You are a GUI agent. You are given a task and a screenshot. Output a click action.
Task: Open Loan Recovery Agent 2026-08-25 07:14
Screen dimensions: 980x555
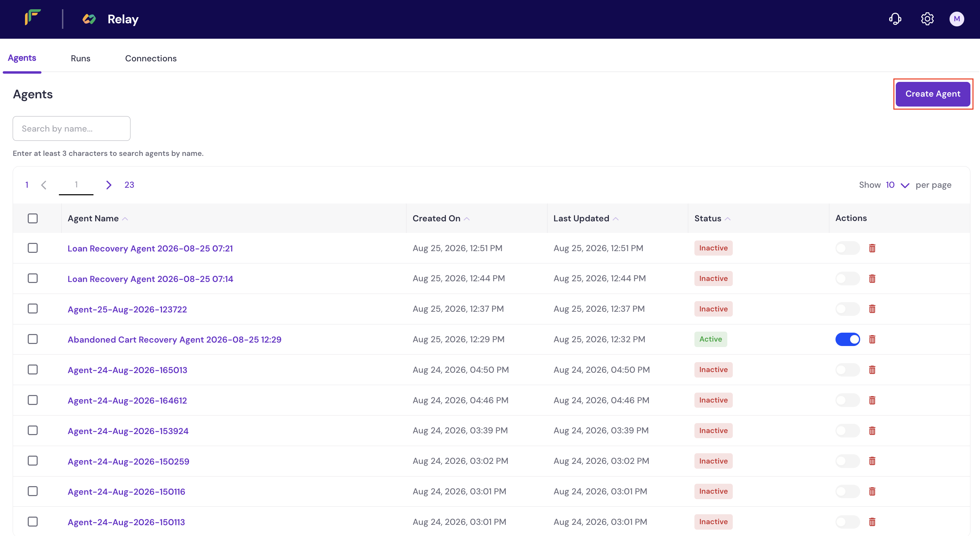pos(150,279)
